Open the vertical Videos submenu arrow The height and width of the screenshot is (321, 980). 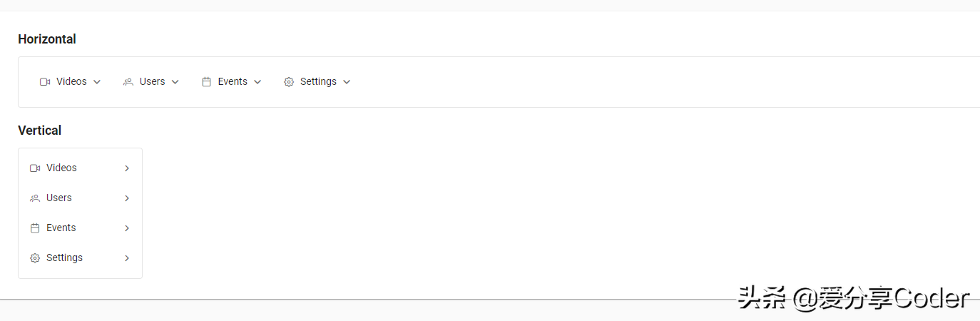coord(127,168)
